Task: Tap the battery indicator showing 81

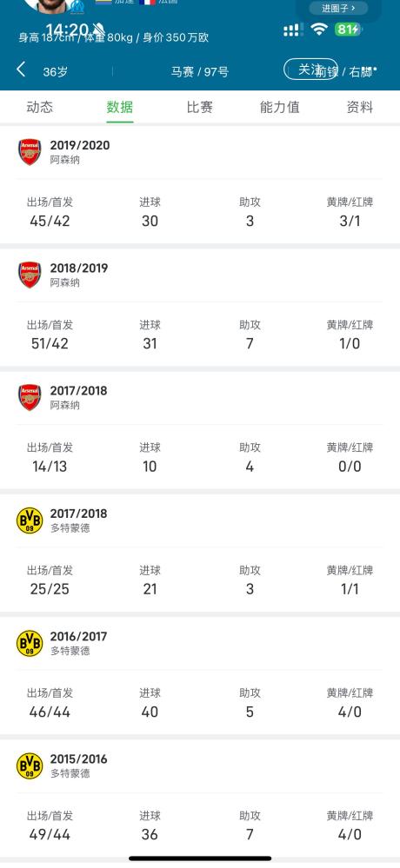Action: tap(348, 30)
